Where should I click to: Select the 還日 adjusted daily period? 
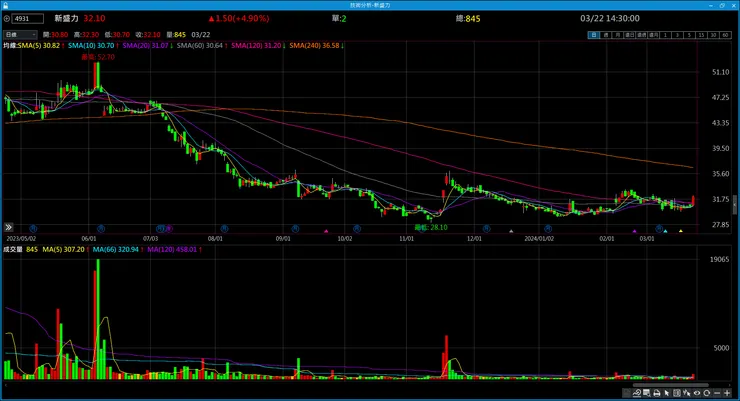tap(629, 35)
